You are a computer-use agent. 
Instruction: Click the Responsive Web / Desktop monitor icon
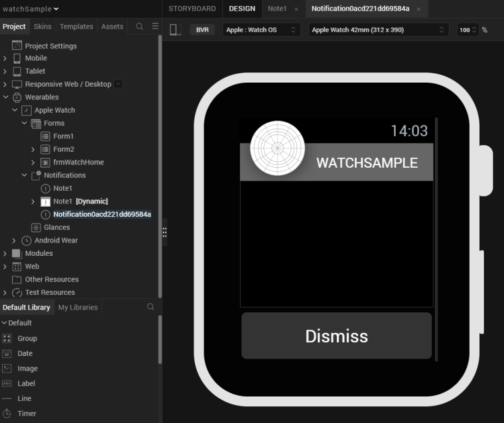(17, 84)
